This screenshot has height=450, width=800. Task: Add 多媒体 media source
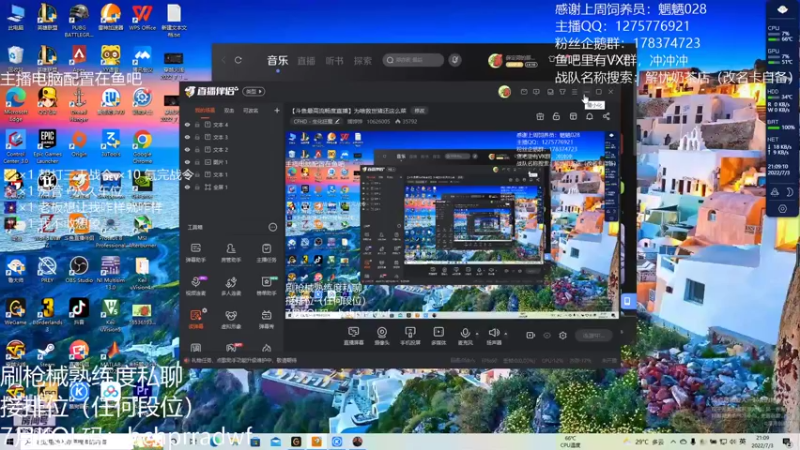point(438,336)
